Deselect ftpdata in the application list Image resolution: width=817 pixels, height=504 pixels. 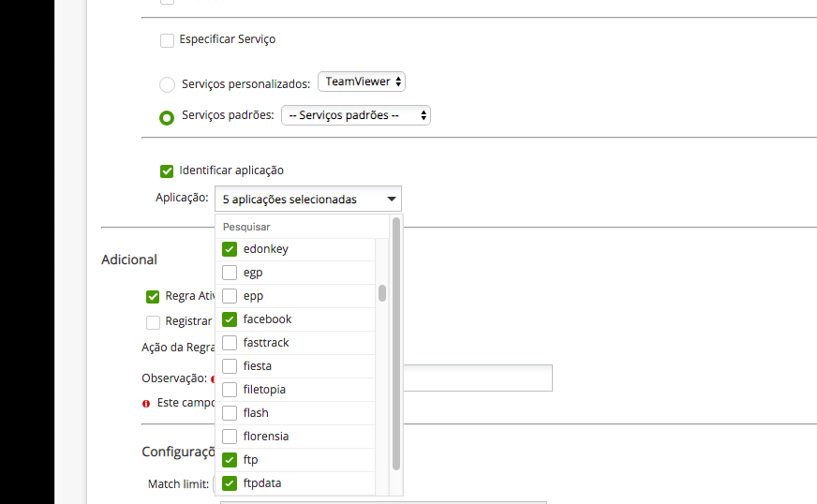tap(230, 483)
